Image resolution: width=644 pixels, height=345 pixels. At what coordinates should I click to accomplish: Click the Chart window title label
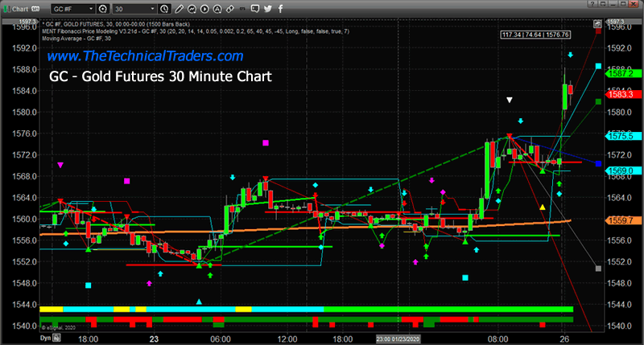19,6
